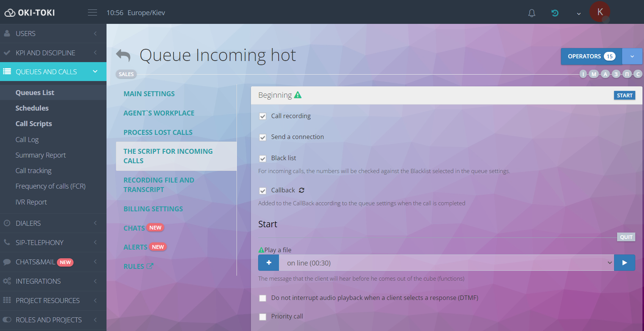Open the Main Settings tab
The image size is (644, 331).
tap(149, 94)
